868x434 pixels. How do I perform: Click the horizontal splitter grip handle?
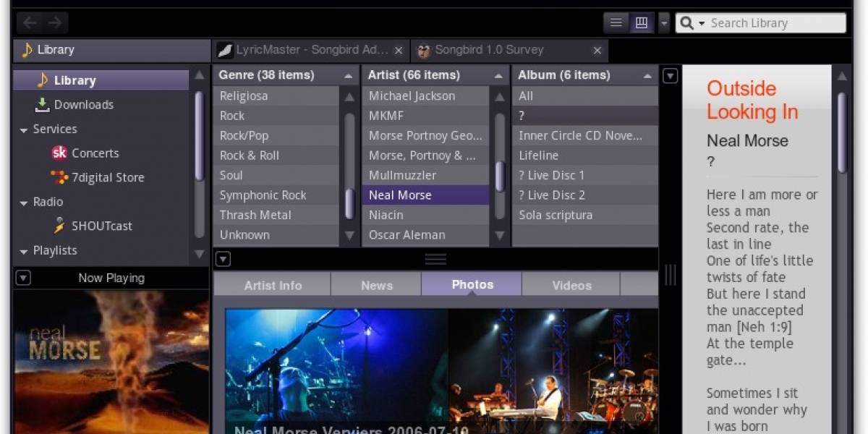tap(435, 259)
